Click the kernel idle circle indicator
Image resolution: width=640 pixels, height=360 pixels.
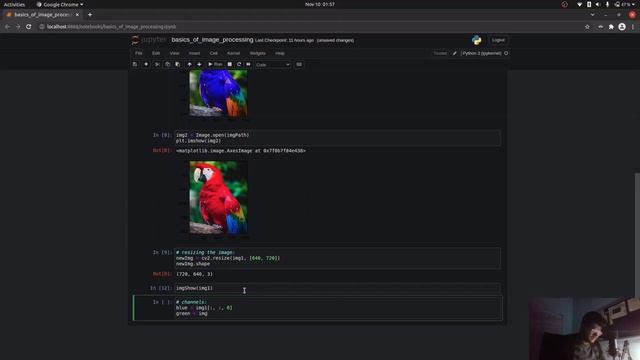pyautogui.click(x=506, y=53)
